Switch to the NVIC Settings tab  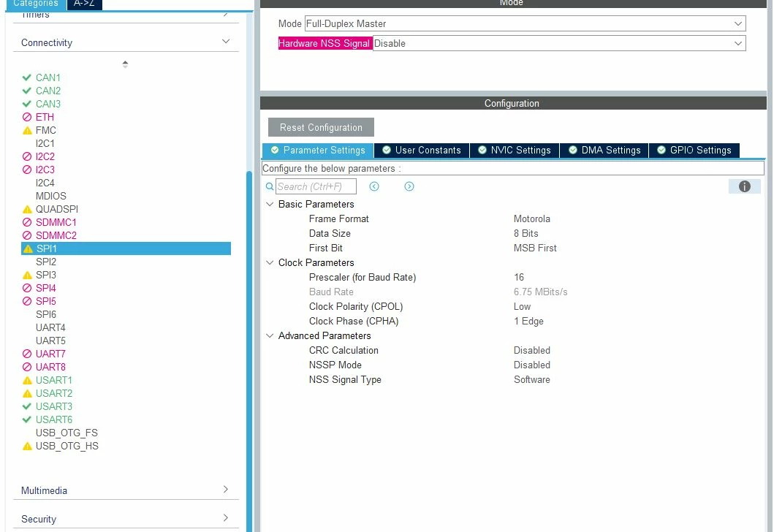coord(515,150)
